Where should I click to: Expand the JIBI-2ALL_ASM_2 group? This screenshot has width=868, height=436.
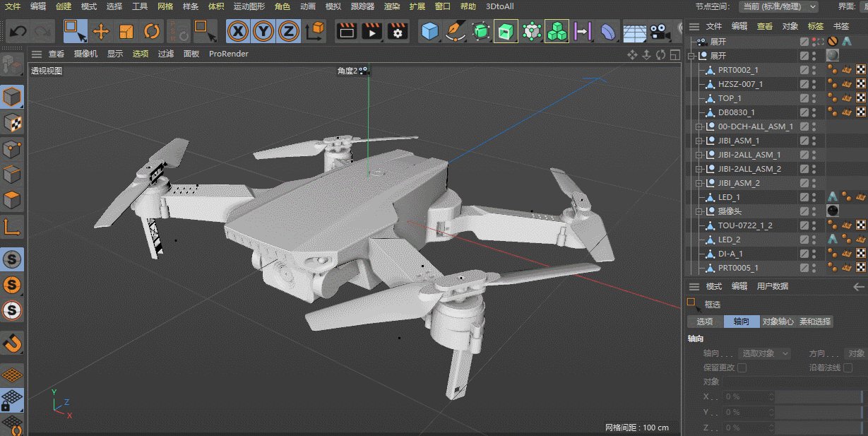click(x=698, y=169)
